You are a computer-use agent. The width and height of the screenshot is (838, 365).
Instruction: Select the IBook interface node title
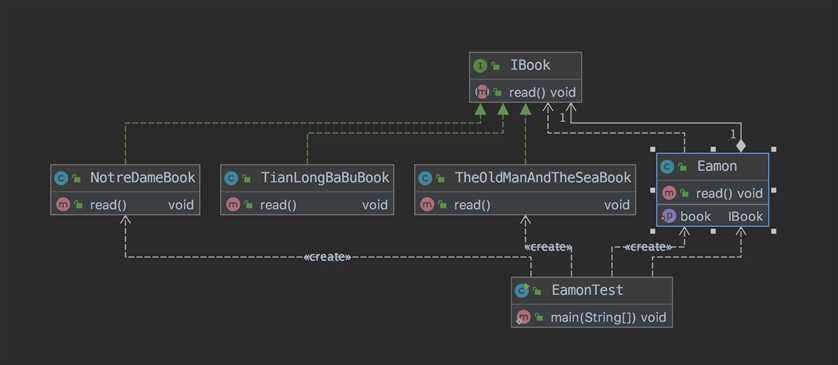click(x=530, y=65)
